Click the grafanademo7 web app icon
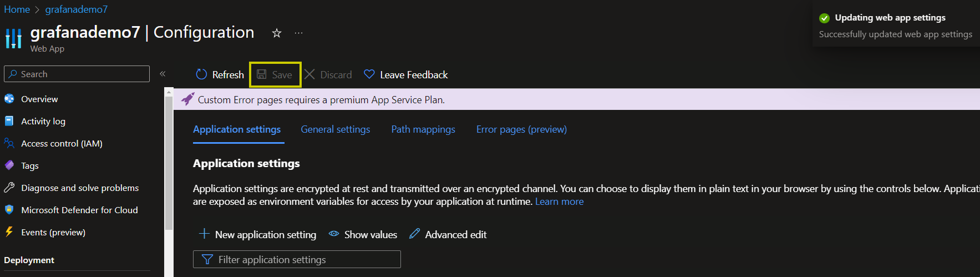Screen dimensions: 980x277 click(x=13, y=39)
